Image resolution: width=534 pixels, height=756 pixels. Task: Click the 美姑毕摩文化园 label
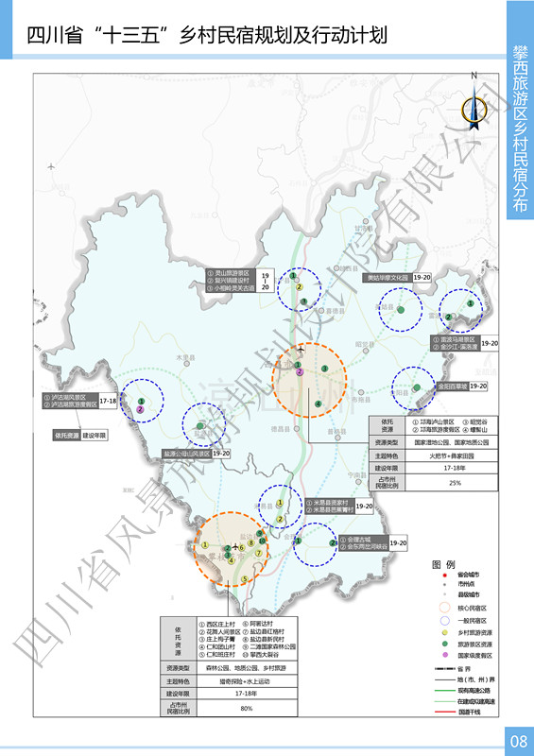click(x=387, y=278)
